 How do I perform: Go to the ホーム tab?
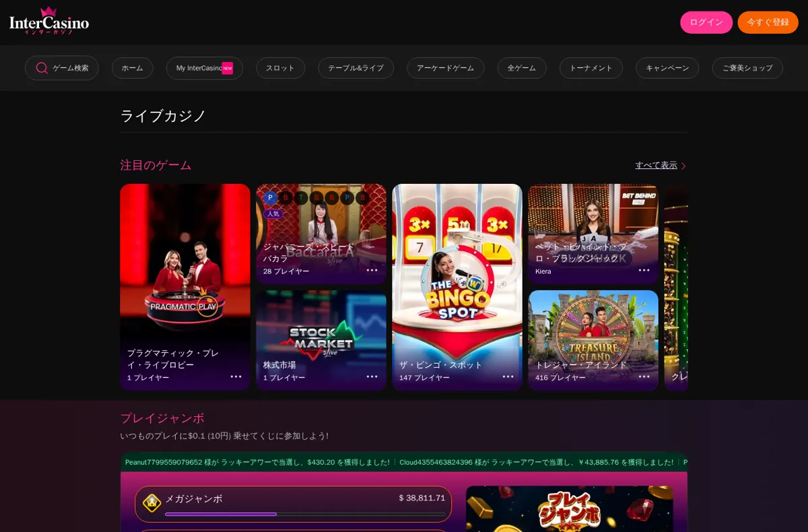(132, 68)
